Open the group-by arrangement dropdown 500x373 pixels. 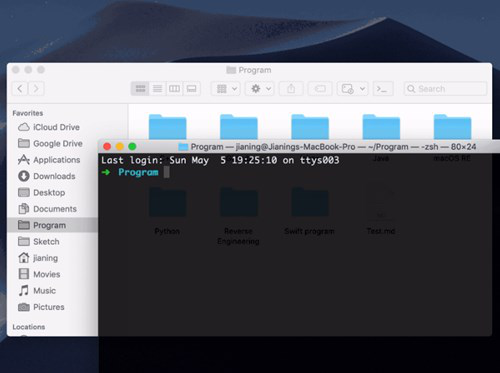(x=226, y=89)
